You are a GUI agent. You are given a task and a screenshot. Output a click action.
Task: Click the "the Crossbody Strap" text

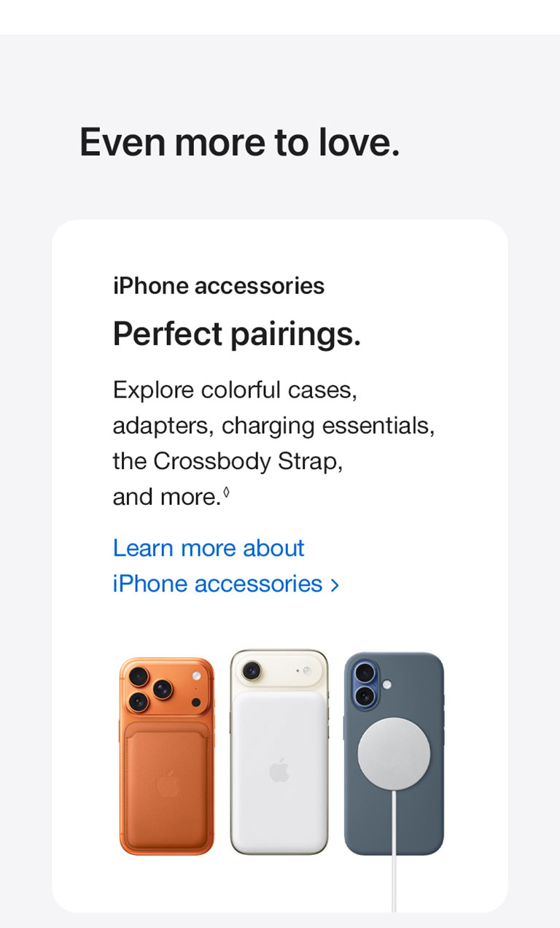point(227,461)
